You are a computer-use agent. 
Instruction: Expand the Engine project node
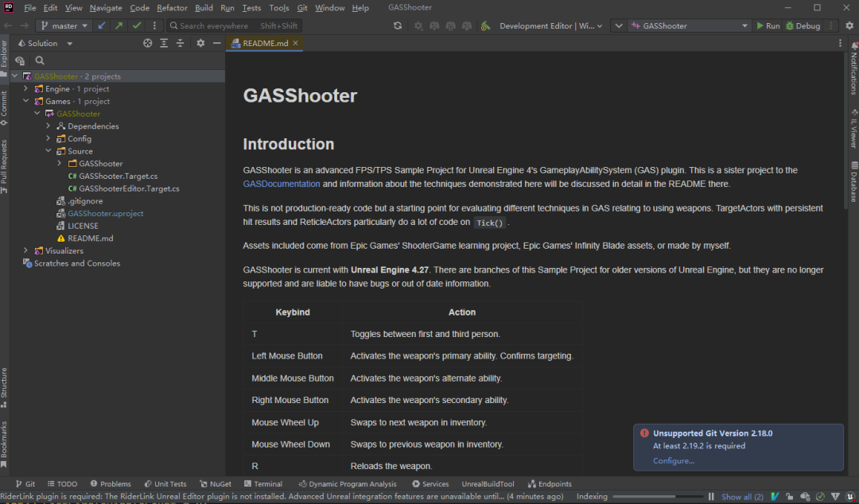point(25,89)
